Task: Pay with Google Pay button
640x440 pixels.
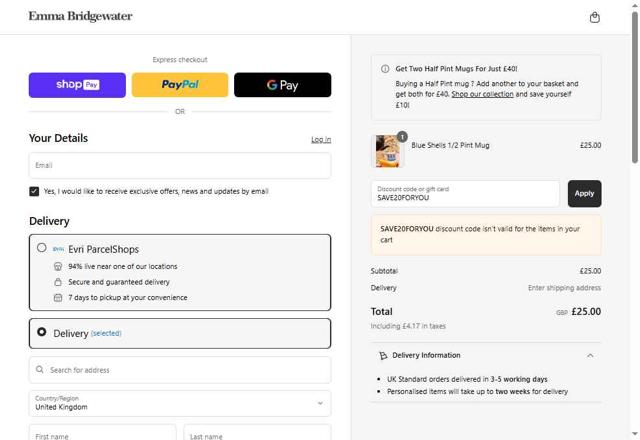Action: (282, 85)
